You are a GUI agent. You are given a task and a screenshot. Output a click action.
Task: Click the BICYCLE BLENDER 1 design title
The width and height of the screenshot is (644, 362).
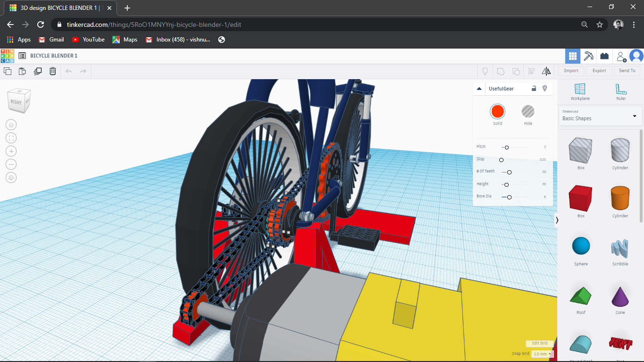point(54,56)
